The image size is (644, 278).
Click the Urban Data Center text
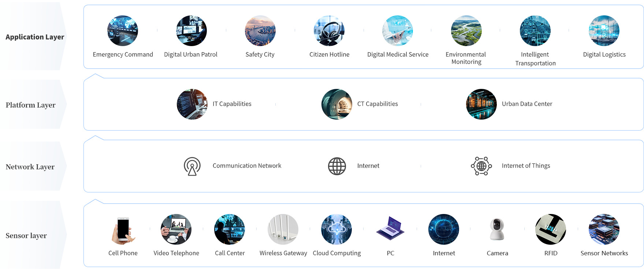coord(527,104)
